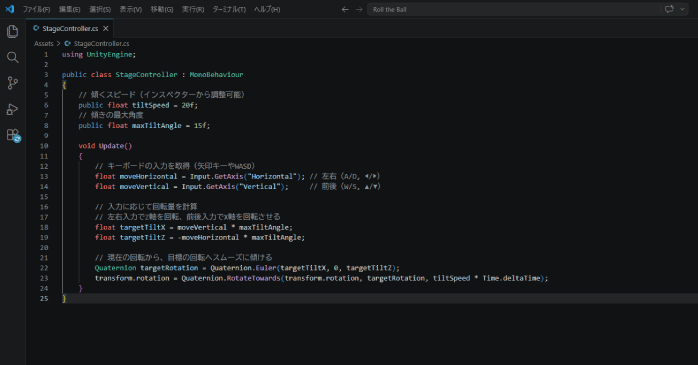Click the VS Code logo icon
The height and width of the screenshot is (365, 698).
coord(10,9)
